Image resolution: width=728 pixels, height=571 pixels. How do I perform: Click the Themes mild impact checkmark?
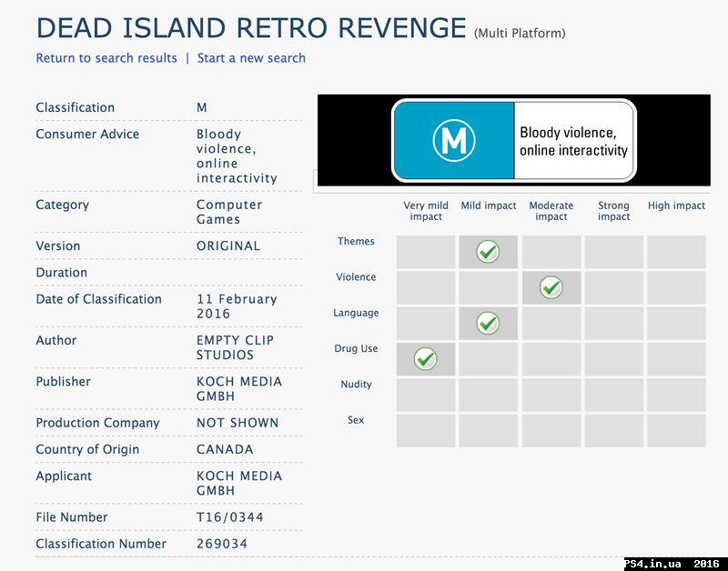tap(488, 252)
